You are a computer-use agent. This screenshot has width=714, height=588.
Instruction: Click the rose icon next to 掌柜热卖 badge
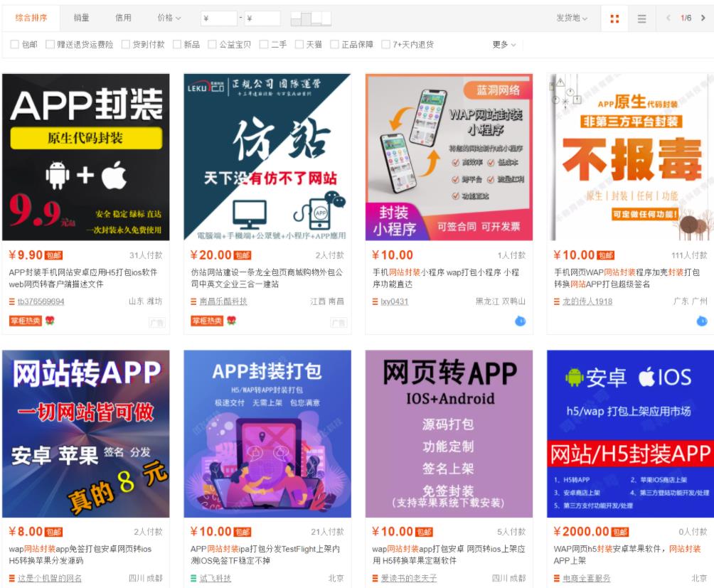pos(50,321)
